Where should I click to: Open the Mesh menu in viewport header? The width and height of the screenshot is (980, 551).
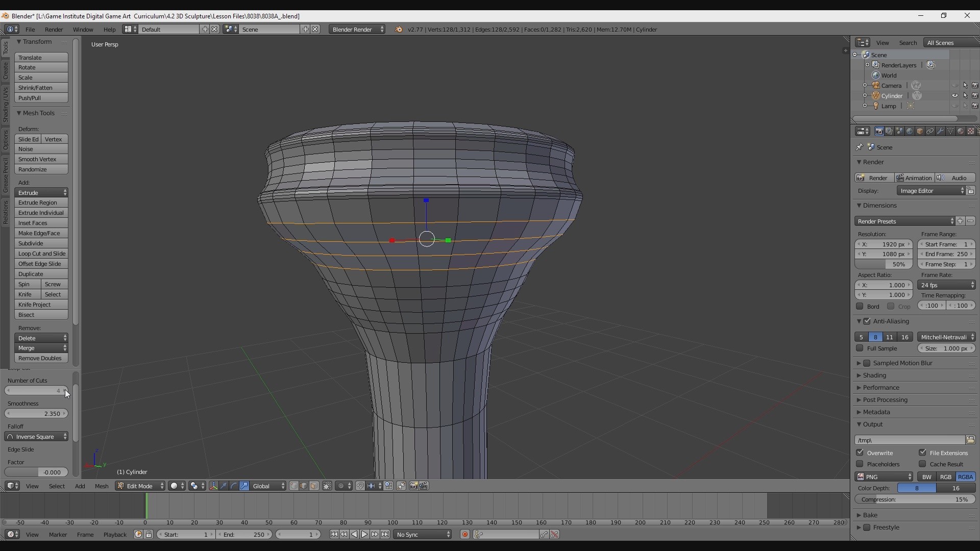102,486
